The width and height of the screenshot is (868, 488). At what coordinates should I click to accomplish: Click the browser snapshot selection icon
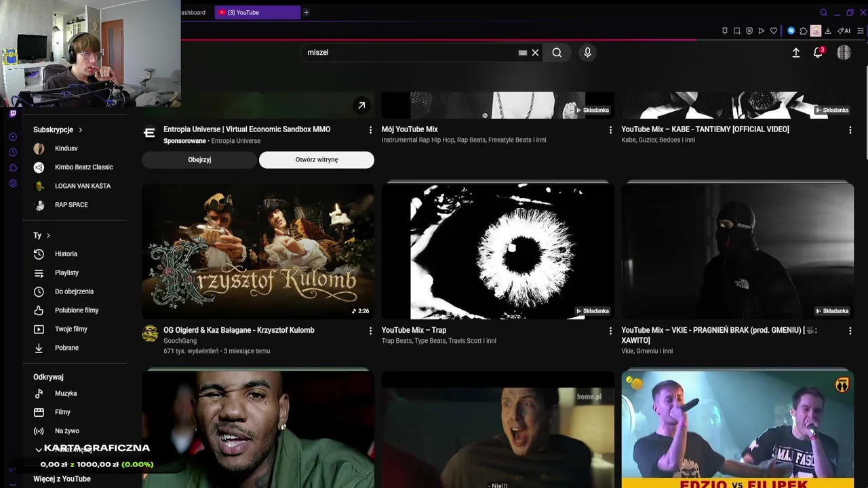(x=737, y=30)
